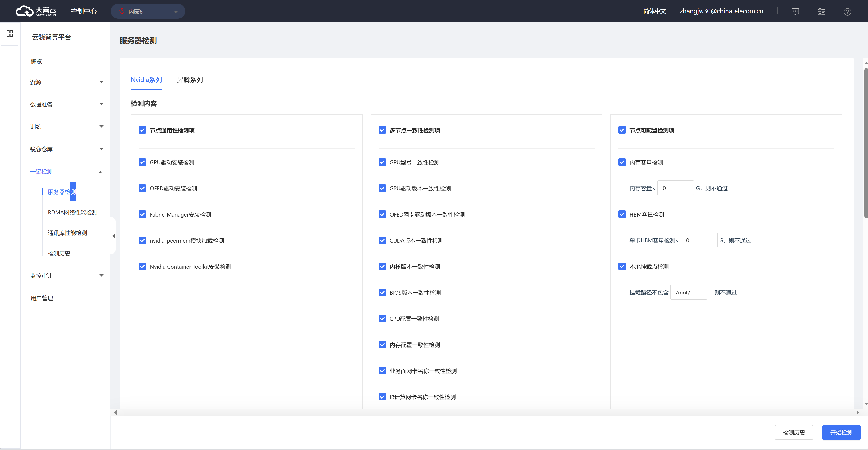Expand the 监控审计 menu

[x=67, y=276]
